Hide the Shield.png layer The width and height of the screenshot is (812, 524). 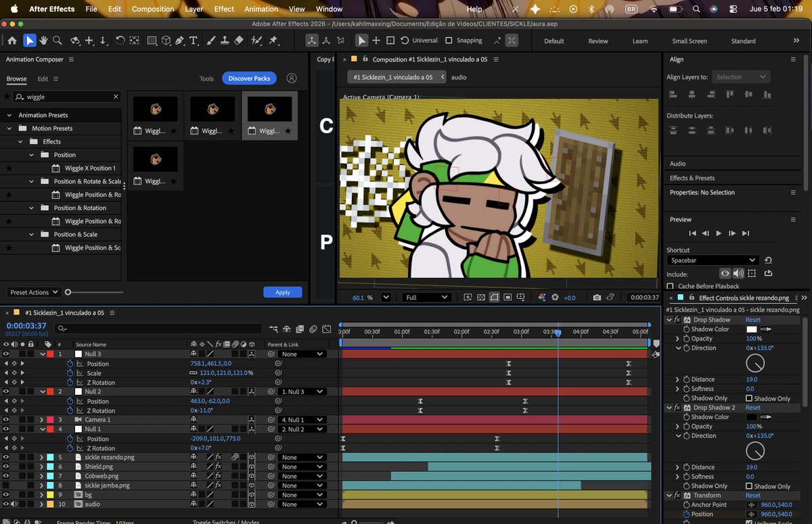coord(6,467)
